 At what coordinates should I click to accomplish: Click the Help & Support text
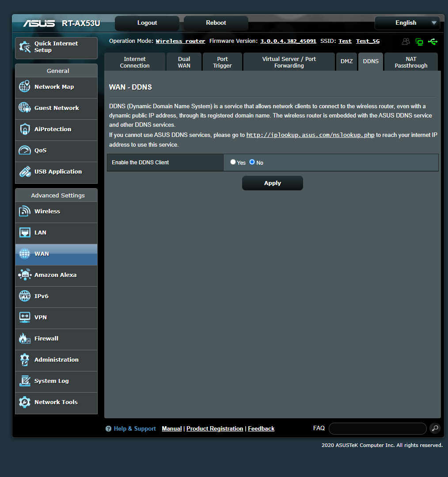[x=135, y=428]
